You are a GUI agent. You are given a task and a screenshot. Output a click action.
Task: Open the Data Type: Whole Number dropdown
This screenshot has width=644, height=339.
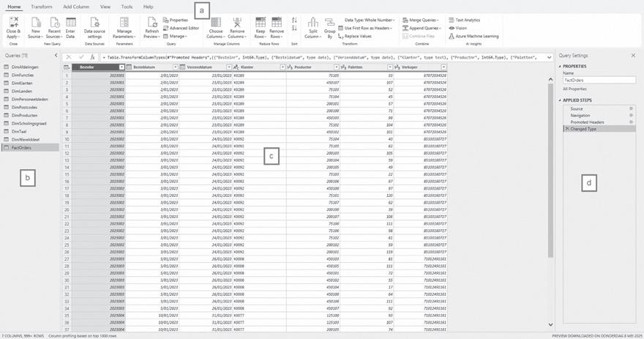coord(370,20)
